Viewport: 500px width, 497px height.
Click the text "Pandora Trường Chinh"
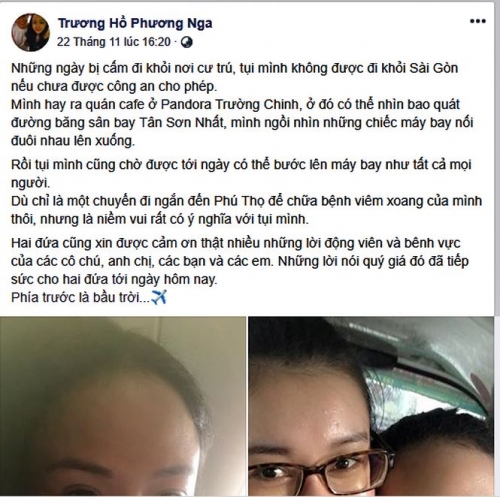[x=230, y=105]
